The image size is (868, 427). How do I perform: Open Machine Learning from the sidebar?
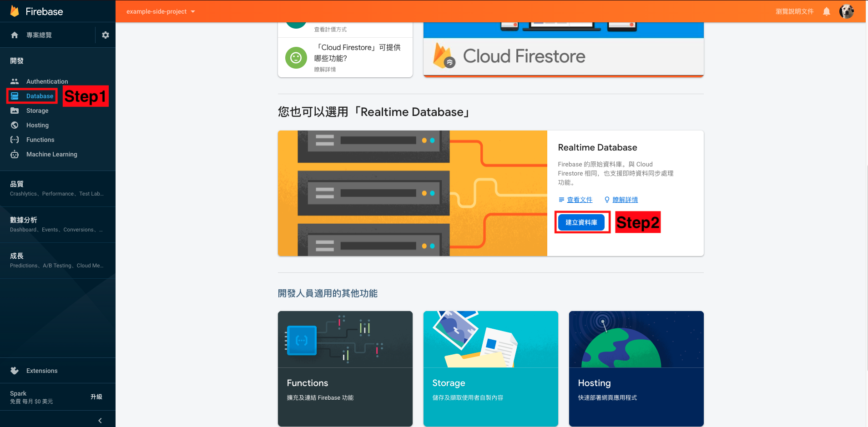(x=51, y=154)
